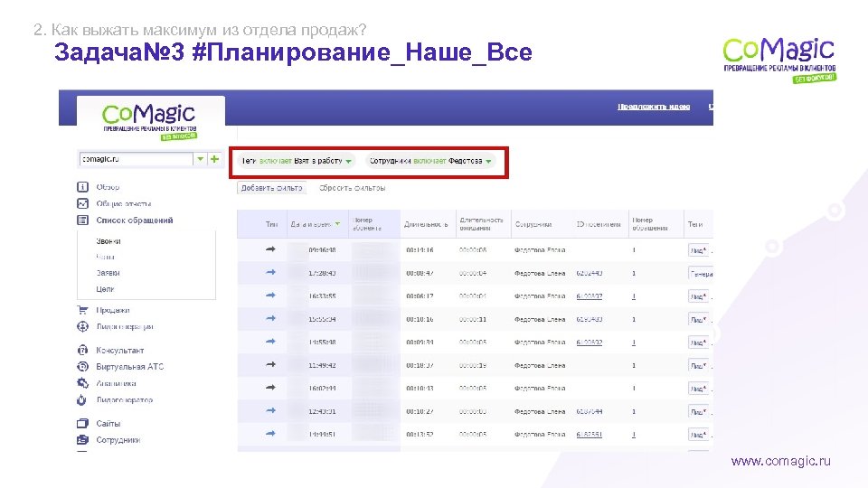Click appeal number in 16:33:55 row
The image size is (868, 488).
coord(634,296)
